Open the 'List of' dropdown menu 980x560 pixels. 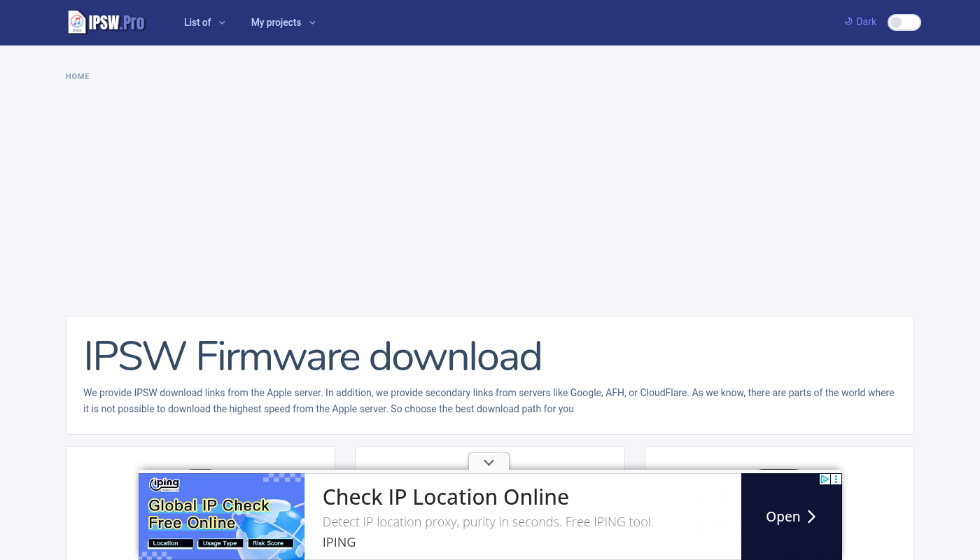click(x=204, y=22)
